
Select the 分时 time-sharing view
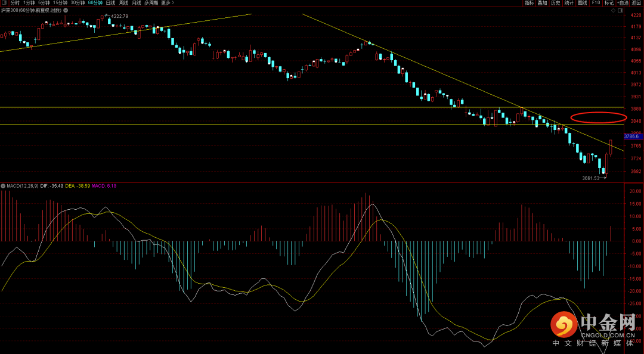[x=15, y=3]
